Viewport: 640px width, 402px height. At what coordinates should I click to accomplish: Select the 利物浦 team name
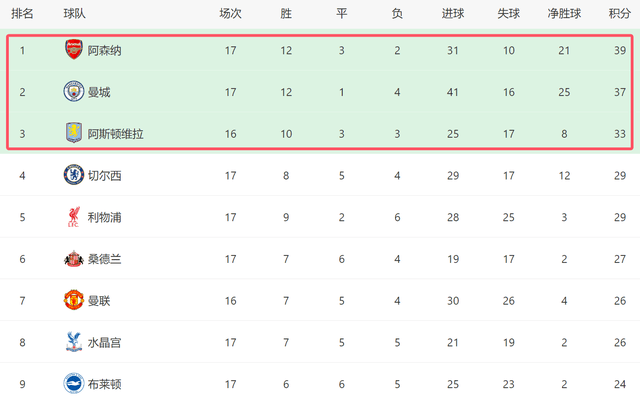(104, 217)
